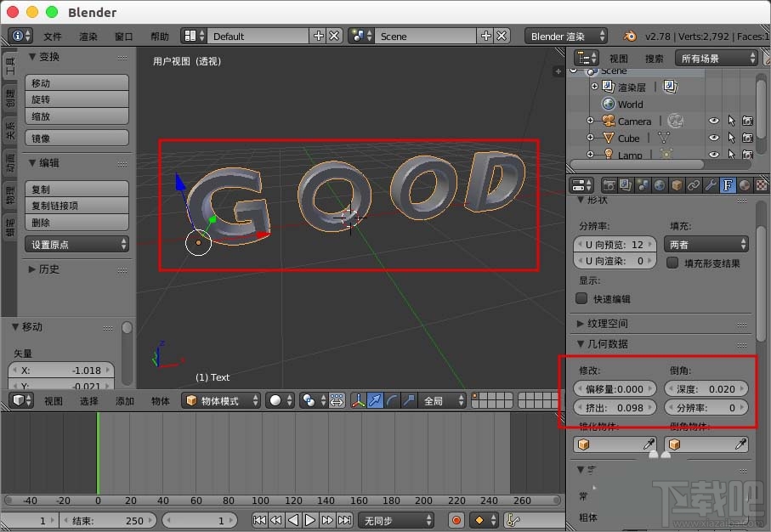771x532 pixels.
Task: Open the 添加 menu in viewport header
Action: 124,400
